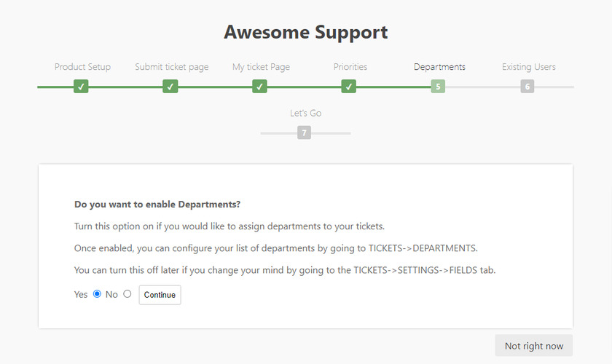Viewport: 612px width, 364px height.
Task: Click the 'Turn this option on' sentence
Action: (x=229, y=226)
